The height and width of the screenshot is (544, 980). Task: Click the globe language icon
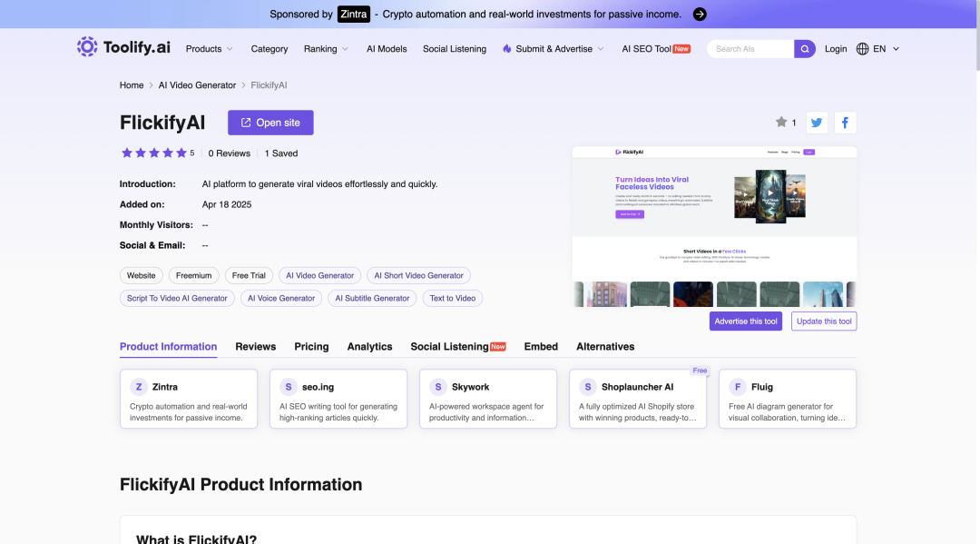pos(863,49)
